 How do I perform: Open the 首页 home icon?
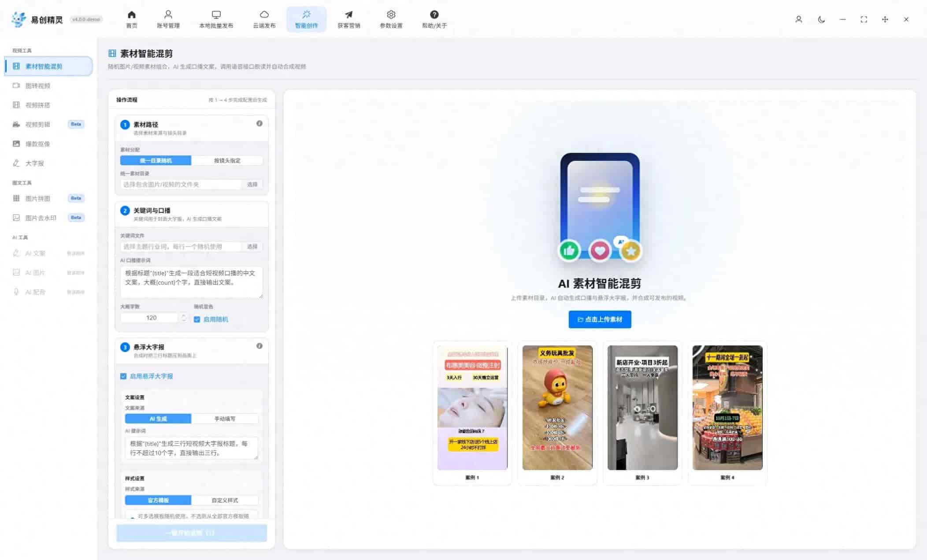click(x=131, y=15)
